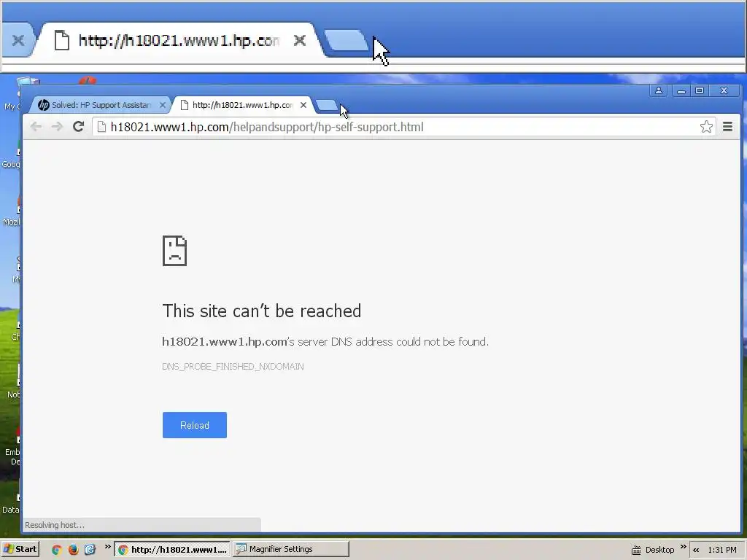Viewport: 747px width, 560px height.
Task: Expand Desktop toolbar overflow chevron
Action: [x=683, y=547]
